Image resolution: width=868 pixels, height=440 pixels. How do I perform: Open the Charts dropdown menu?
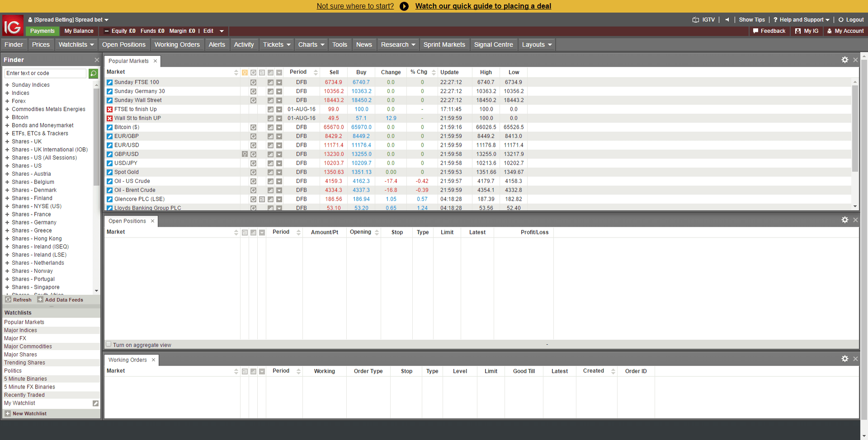311,45
